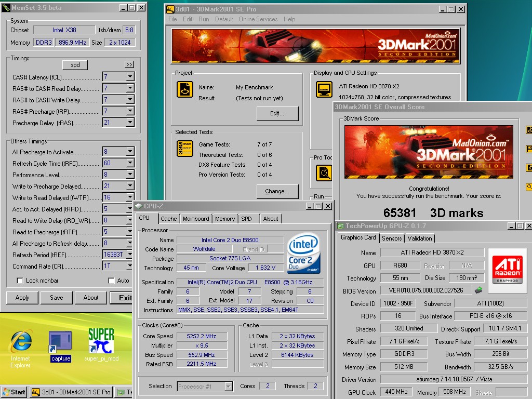This screenshot has height=399, width=532.
Task: Click the Edit... button in Project section
Action: 277,113
